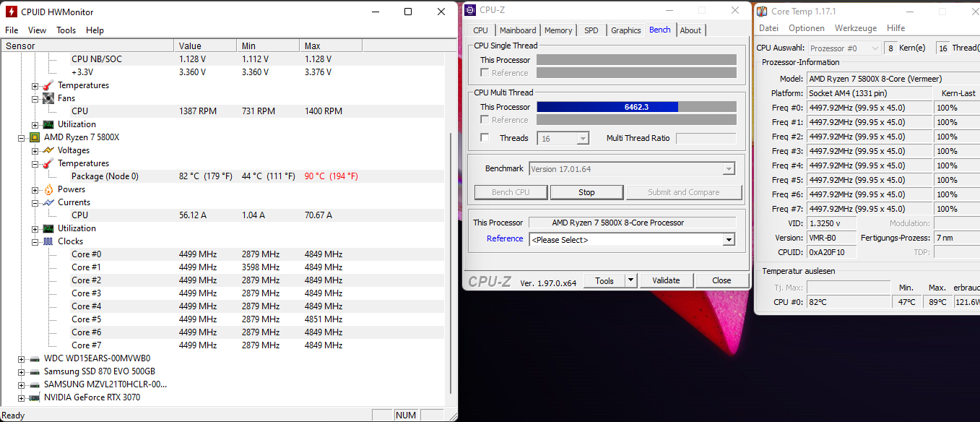The image size is (980, 422).
Task: Switch to the Memory tab in CPU-Z
Action: tap(558, 30)
